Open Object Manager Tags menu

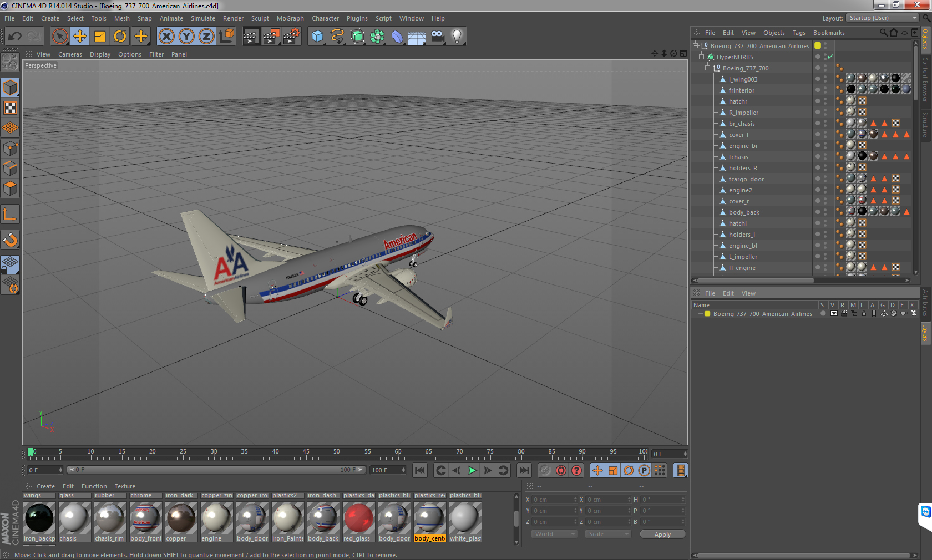(799, 33)
